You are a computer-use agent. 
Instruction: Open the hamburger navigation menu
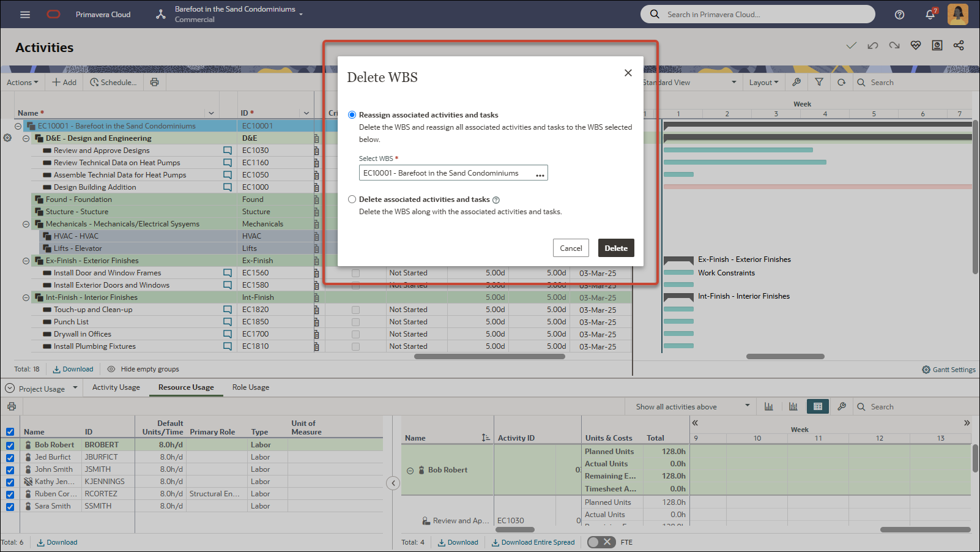pos(25,14)
